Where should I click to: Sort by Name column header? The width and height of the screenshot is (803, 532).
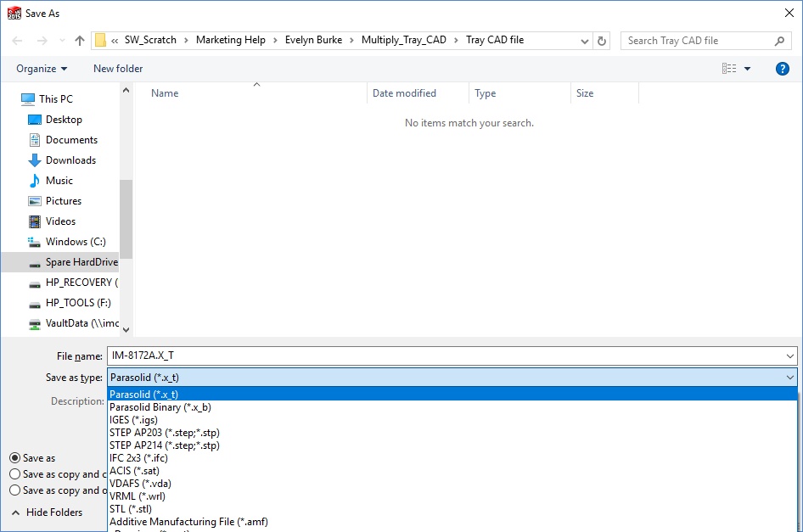[x=165, y=93]
